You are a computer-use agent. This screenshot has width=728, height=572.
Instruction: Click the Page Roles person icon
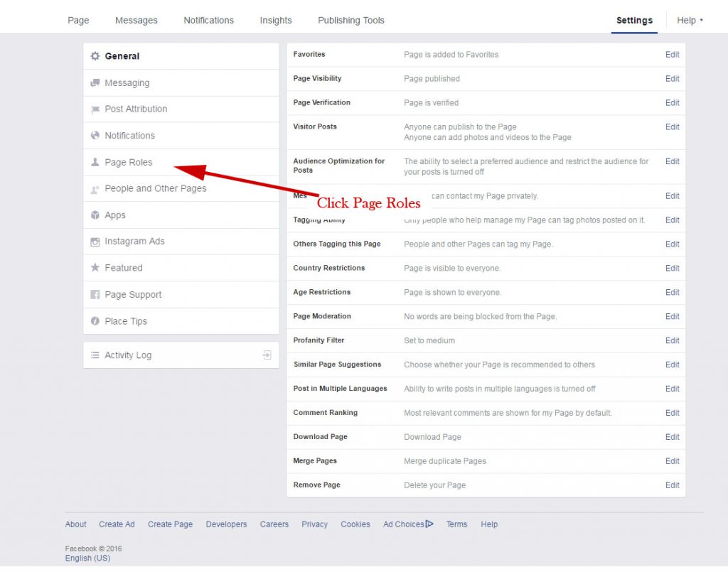[x=95, y=162]
